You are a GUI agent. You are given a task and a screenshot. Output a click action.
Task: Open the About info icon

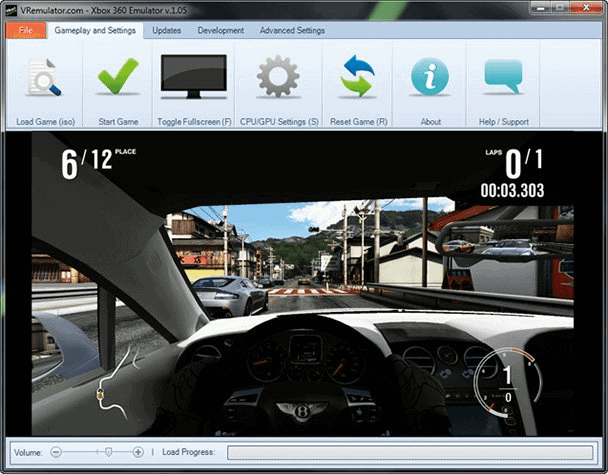[430, 77]
